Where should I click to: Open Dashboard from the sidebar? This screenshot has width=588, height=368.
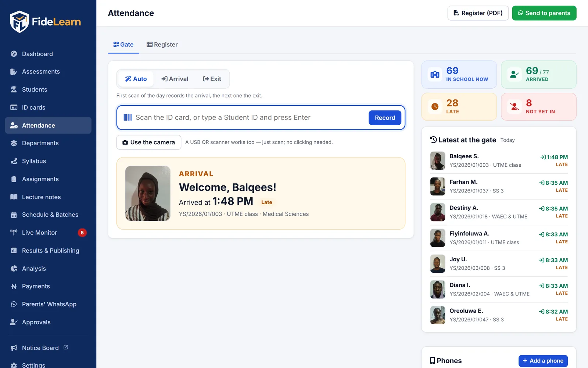click(x=48, y=54)
